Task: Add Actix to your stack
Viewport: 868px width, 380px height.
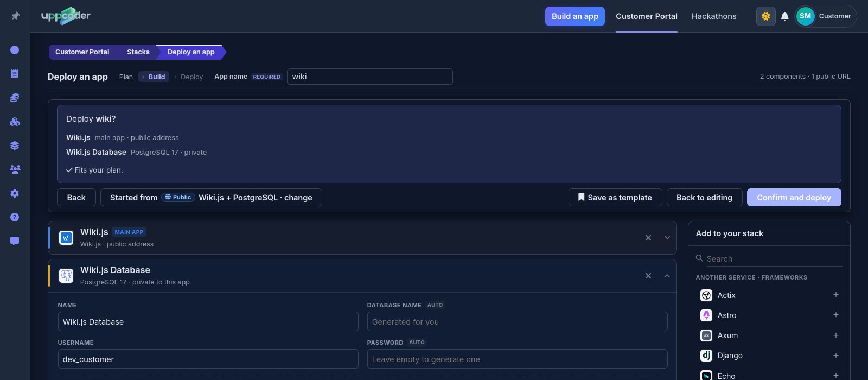Action: 835,295
